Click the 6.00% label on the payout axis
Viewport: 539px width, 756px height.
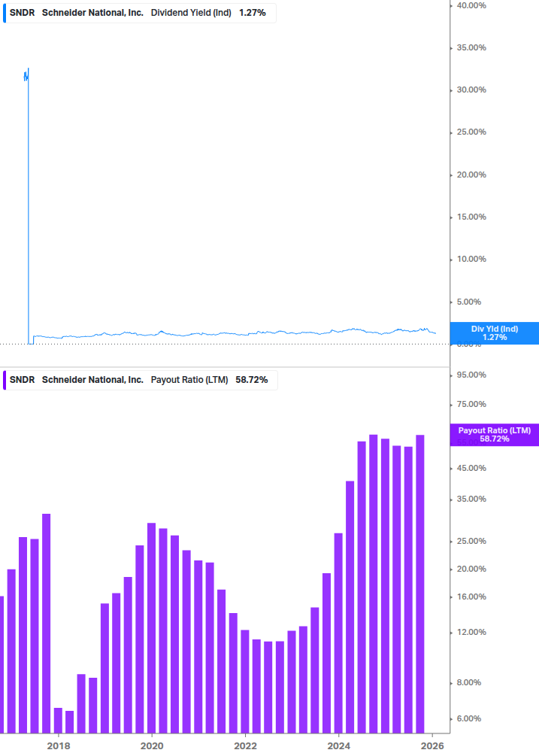(x=469, y=718)
